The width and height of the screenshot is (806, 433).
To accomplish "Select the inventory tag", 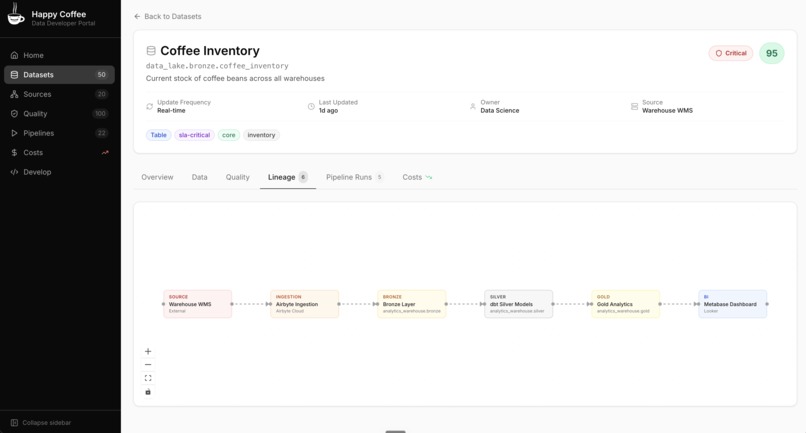I will tap(261, 135).
